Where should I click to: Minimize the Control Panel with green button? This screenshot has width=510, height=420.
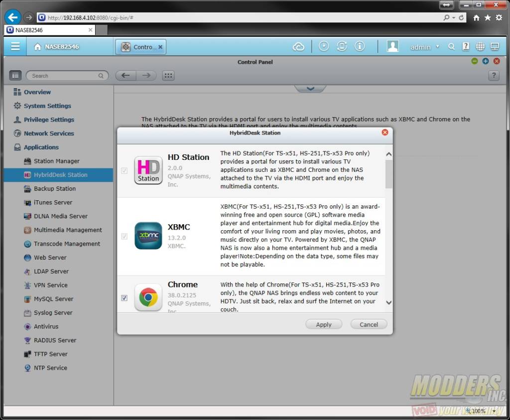coord(475,61)
